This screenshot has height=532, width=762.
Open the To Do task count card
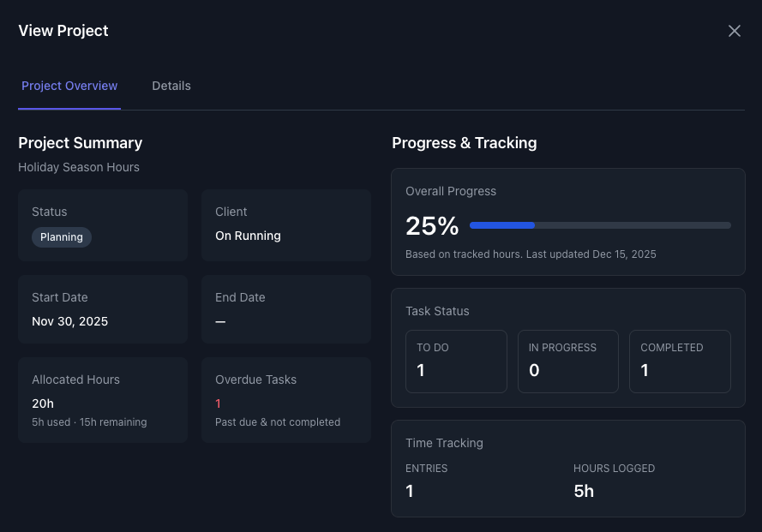456,362
